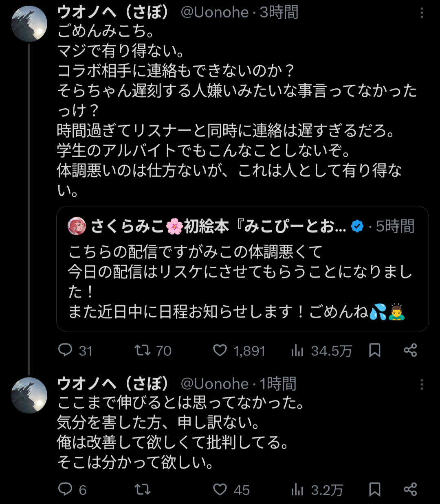Like the first tweet with 1,891 likes
440x504 pixels.
[220, 351]
